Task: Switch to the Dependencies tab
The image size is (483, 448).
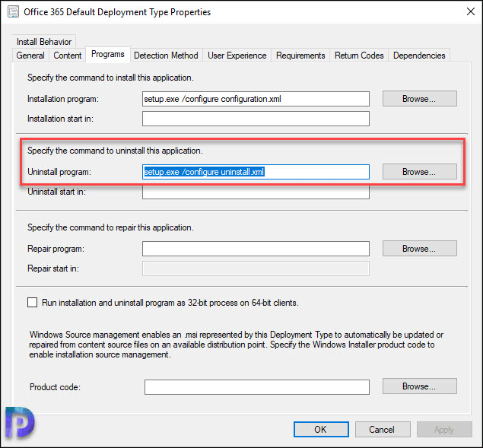Action: click(419, 56)
